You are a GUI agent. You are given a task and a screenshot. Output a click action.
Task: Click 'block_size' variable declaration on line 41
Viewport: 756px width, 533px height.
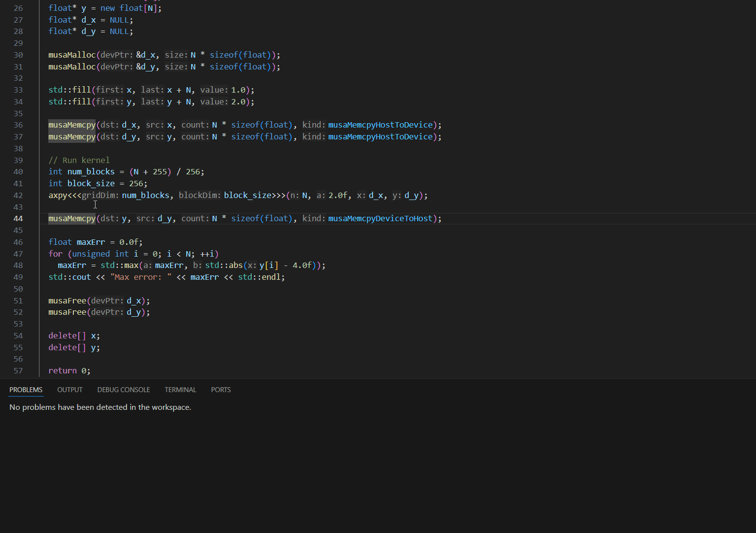(91, 184)
